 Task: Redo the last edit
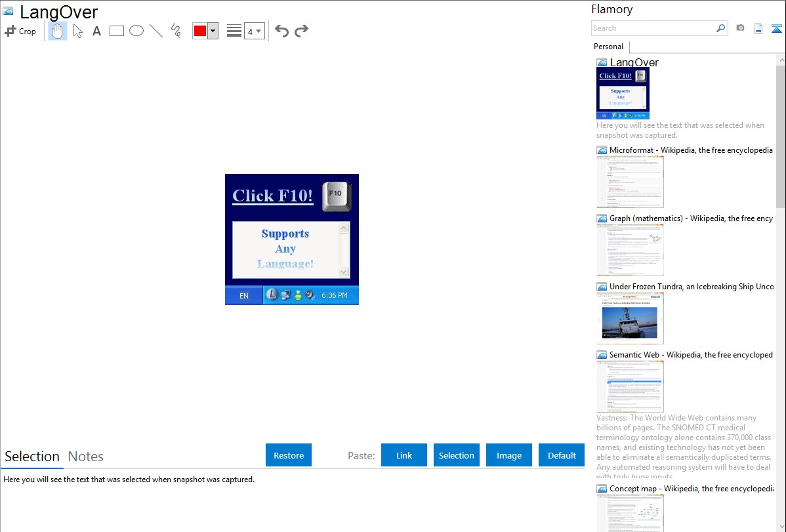pyautogui.click(x=301, y=31)
